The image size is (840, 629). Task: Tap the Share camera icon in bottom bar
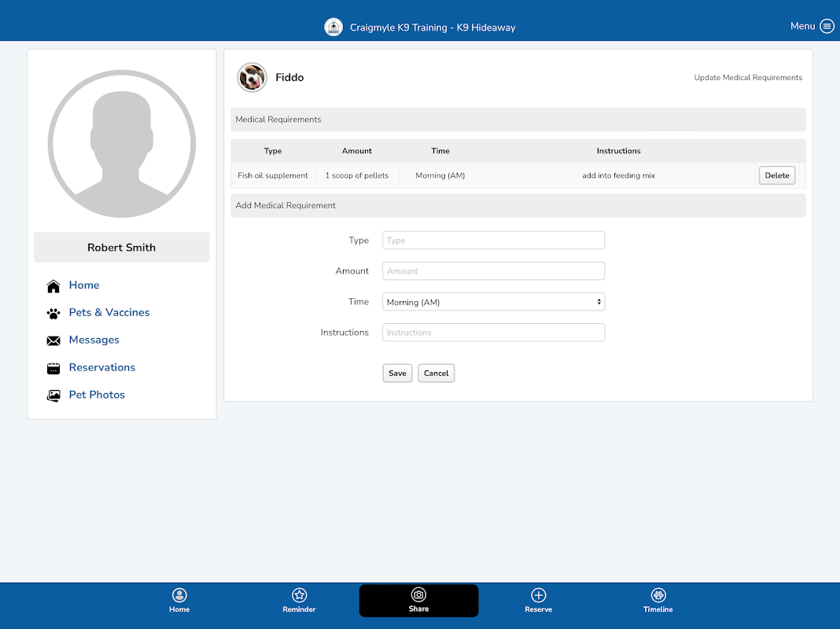coord(418,594)
